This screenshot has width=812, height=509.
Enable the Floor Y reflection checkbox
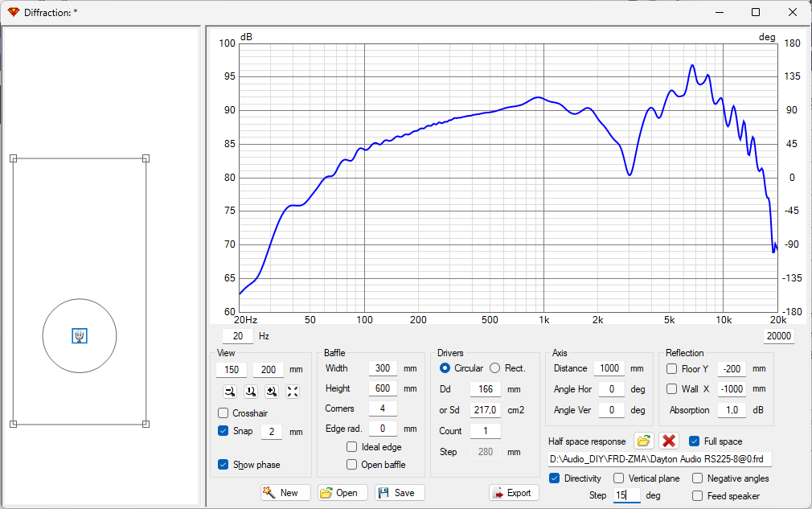coord(671,368)
